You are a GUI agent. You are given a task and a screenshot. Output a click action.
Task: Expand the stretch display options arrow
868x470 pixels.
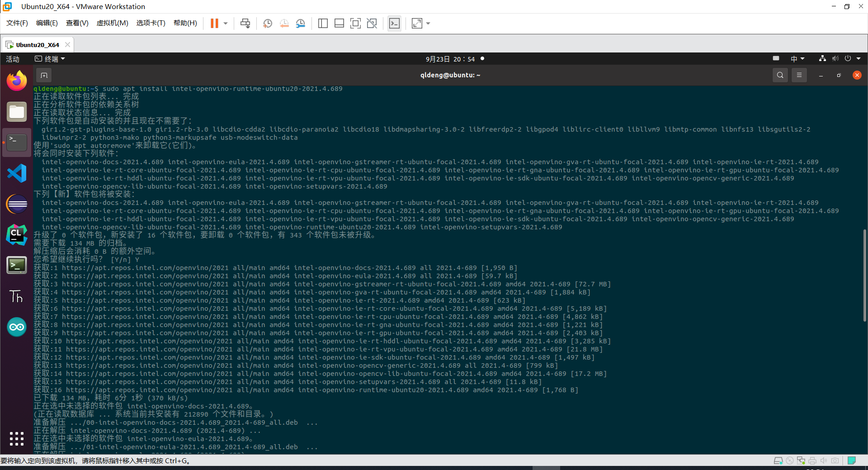point(428,23)
